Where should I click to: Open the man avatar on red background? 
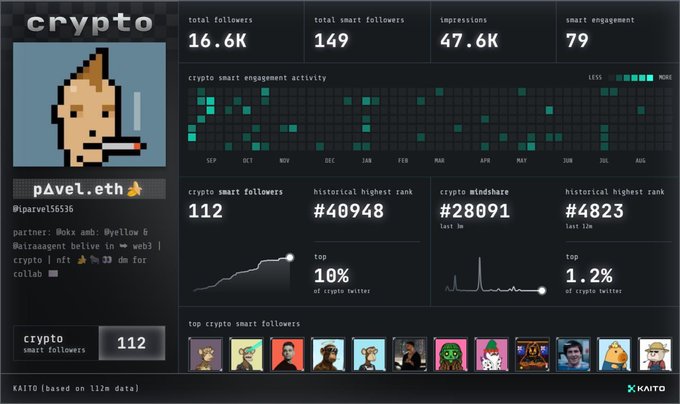[287, 355]
